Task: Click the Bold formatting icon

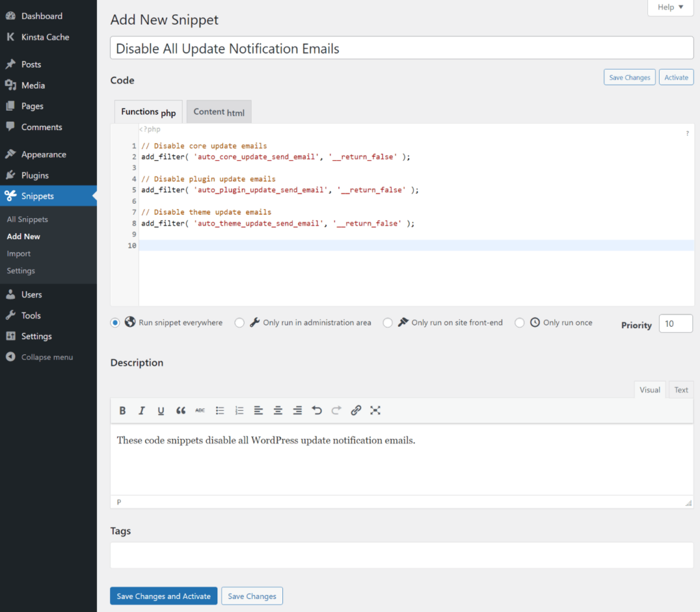Action: coord(123,411)
